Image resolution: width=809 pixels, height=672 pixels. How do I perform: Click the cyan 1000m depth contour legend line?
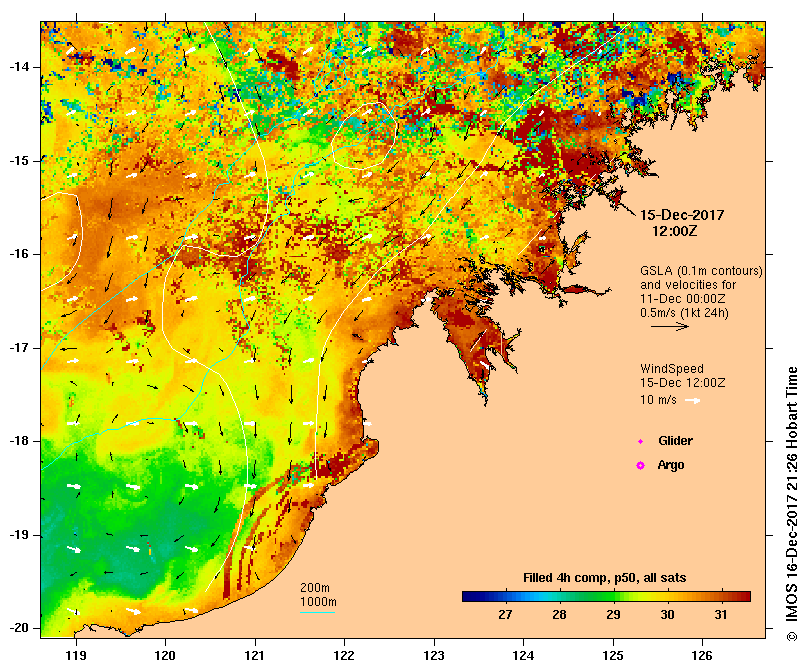317,613
